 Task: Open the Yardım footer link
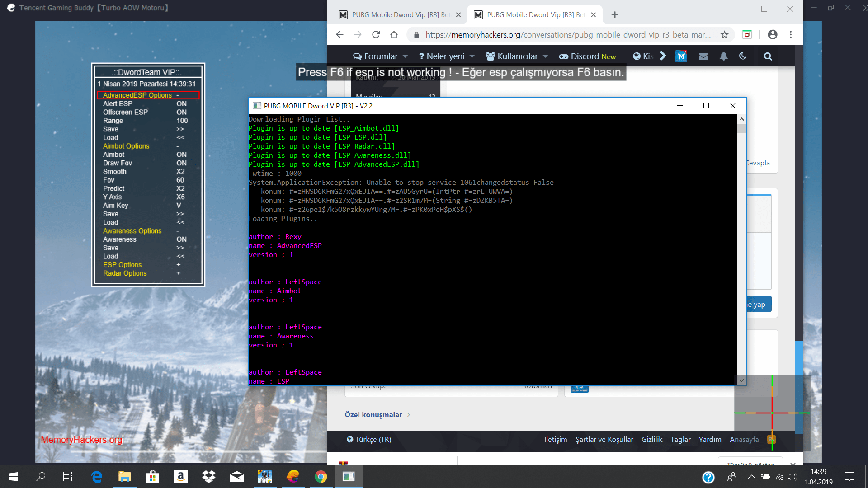710,440
